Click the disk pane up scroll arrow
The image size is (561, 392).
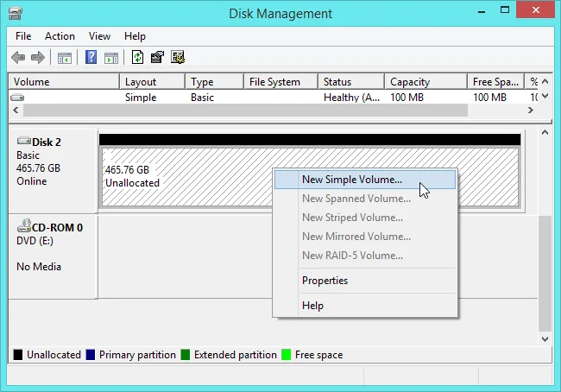click(x=545, y=133)
